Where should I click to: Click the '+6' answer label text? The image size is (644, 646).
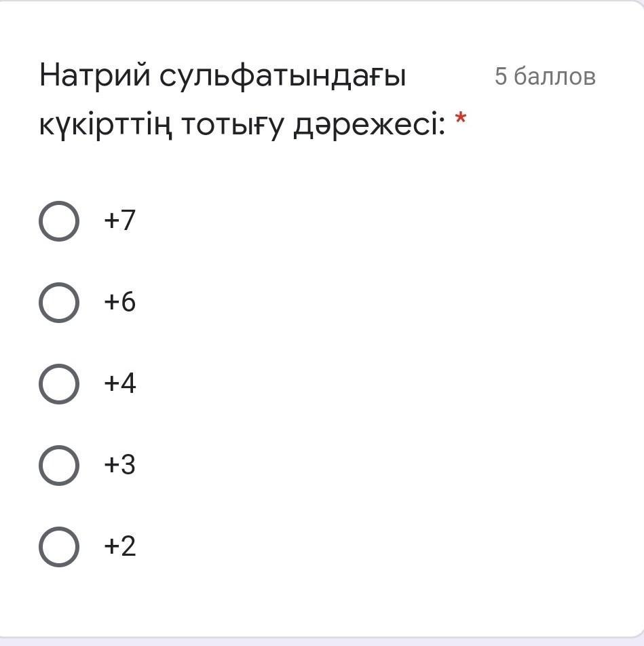[119, 303]
